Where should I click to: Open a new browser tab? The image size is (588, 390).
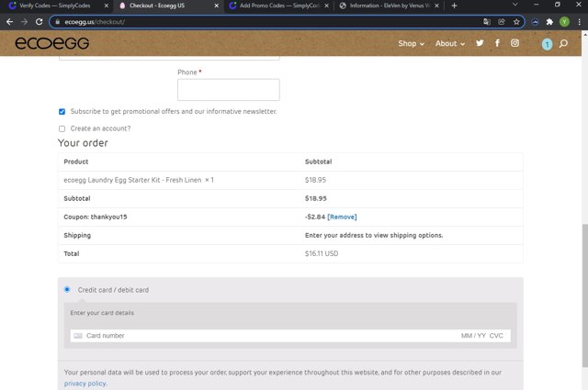pos(454,6)
